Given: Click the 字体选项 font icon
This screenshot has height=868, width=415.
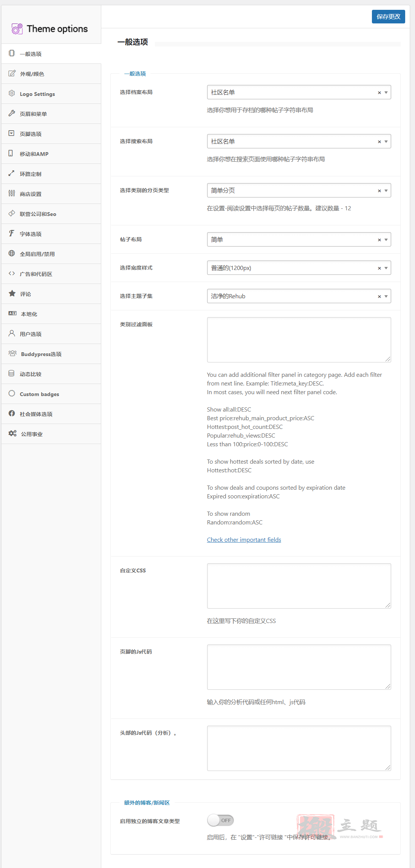Looking at the screenshot, I should tap(12, 233).
